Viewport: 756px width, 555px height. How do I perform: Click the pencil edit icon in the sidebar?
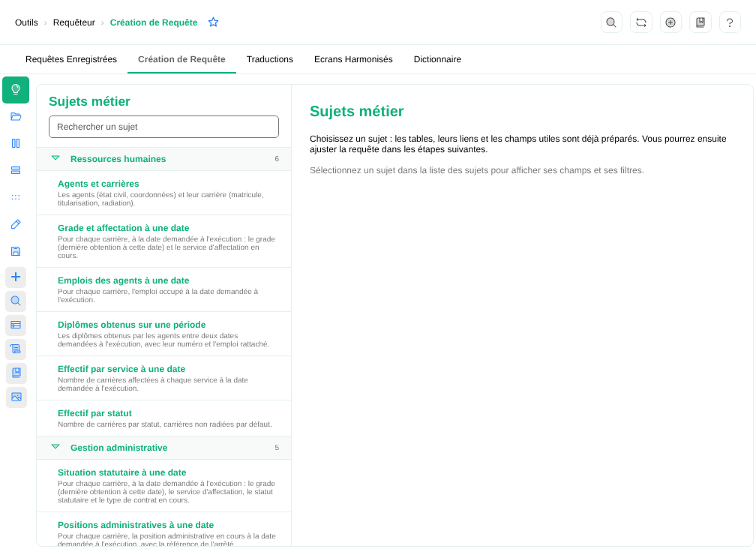coord(16,225)
